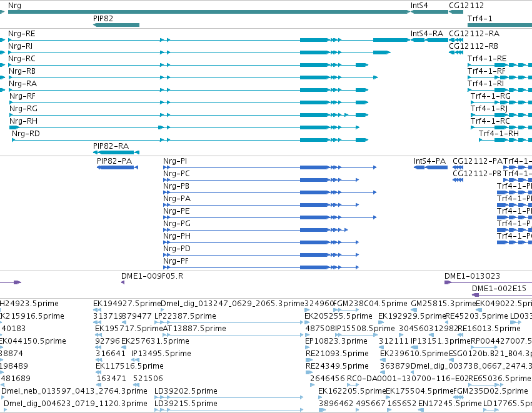Viewport: 532px width, 413px height.
Task: Select transcript Nrg-RD
Action: [26, 134]
